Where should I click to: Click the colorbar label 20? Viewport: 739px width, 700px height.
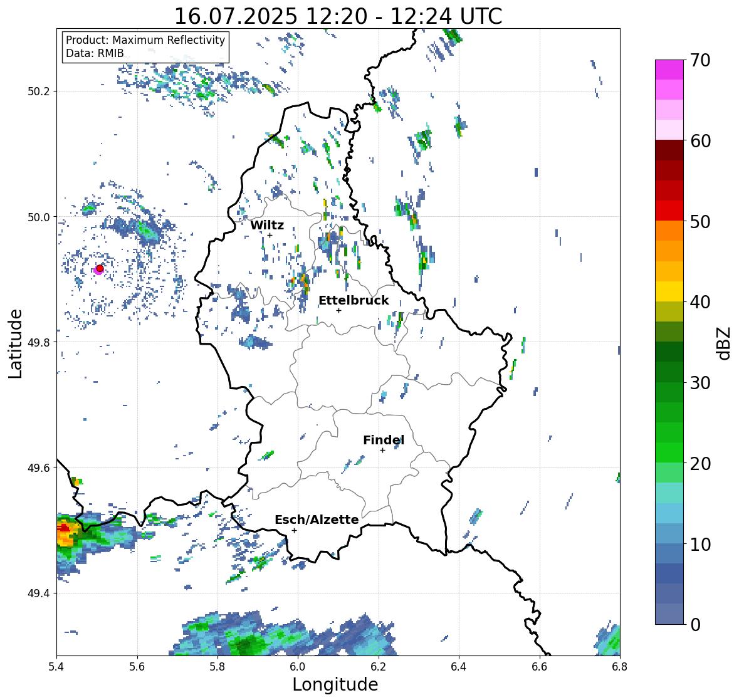(700, 464)
